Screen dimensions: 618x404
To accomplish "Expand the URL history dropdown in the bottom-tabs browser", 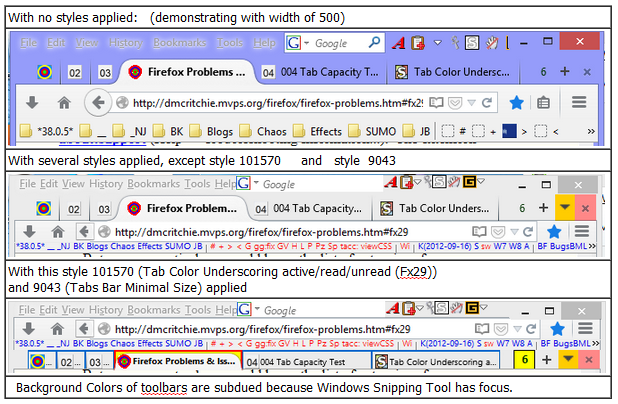I will pyautogui.click(x=517, y=329).
